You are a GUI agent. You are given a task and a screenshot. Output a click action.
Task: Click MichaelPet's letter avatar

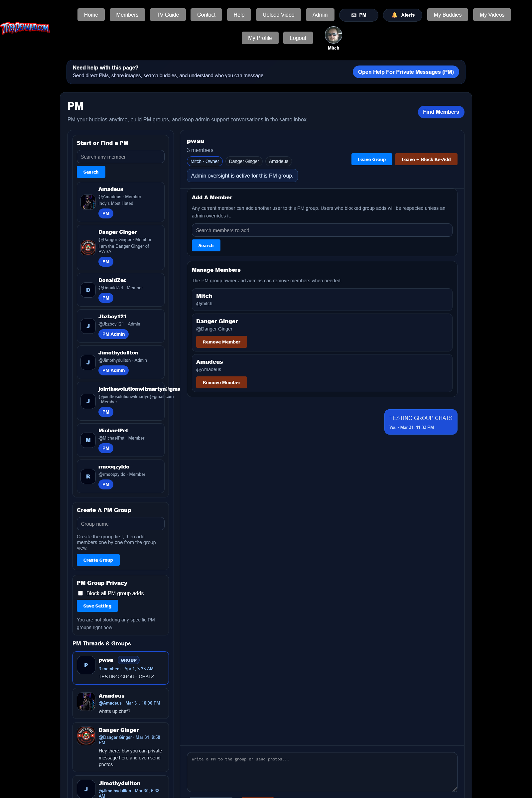87,440
